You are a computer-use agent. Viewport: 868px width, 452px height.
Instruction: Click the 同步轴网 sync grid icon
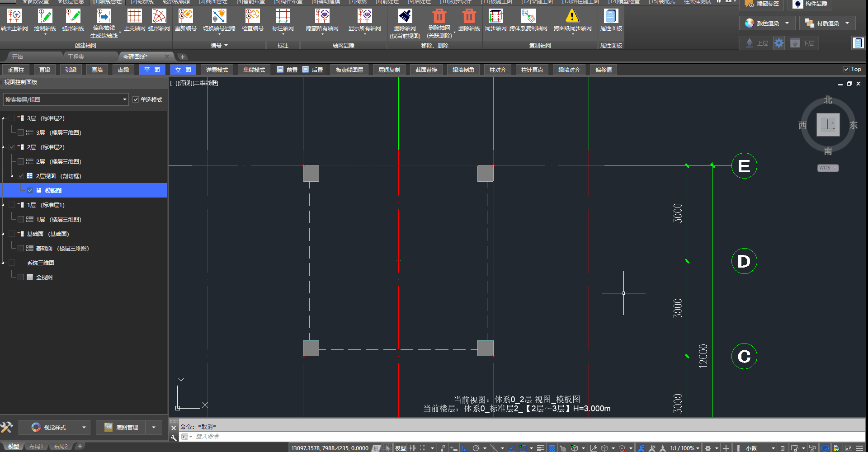[495, 17]
